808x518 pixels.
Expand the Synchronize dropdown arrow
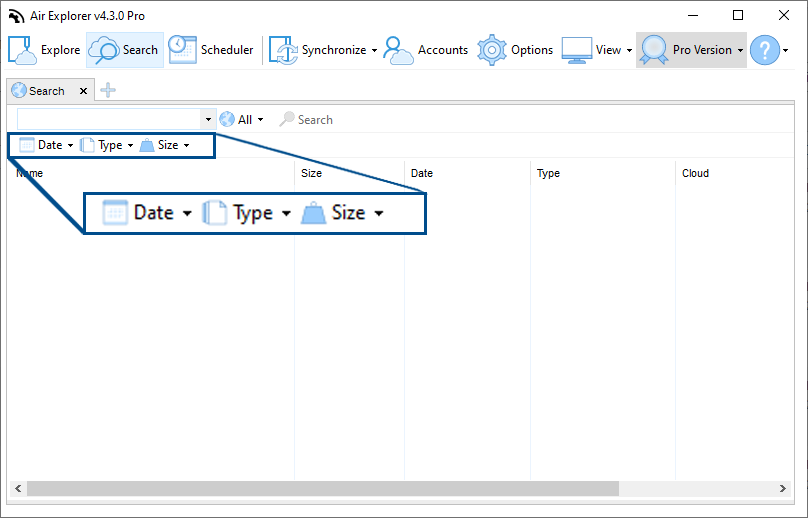374,51
